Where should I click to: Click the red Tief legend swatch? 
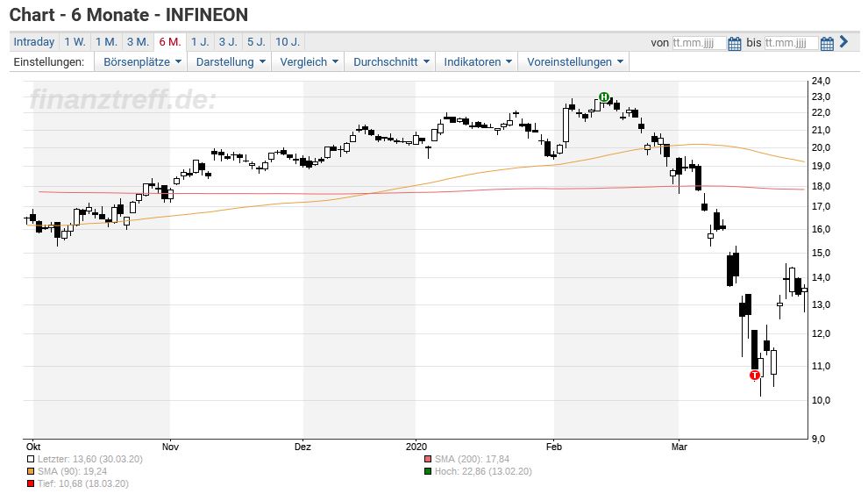(31, 483)
